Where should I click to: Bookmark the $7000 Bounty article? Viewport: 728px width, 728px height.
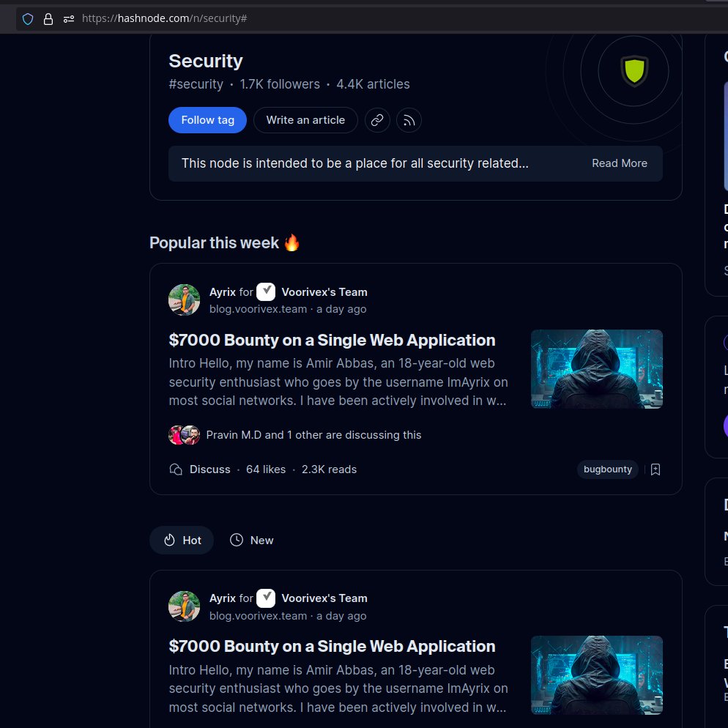[655, 469]
